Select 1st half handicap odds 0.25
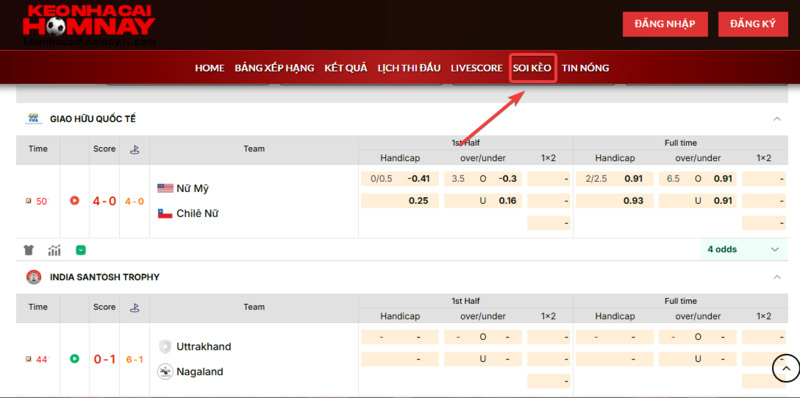800x398 pixels. (418, 201)
